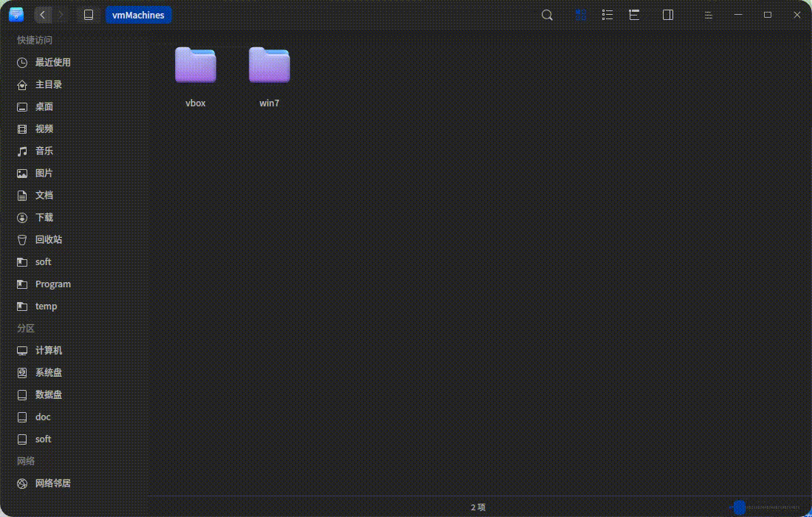The image size is (812, 517).
Task: Click the clock icon beside 最近使用
Action: tap(21, 63)
